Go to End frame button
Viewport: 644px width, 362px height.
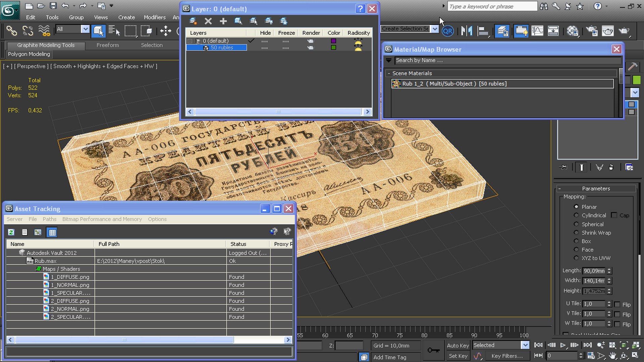click(587, 345)
